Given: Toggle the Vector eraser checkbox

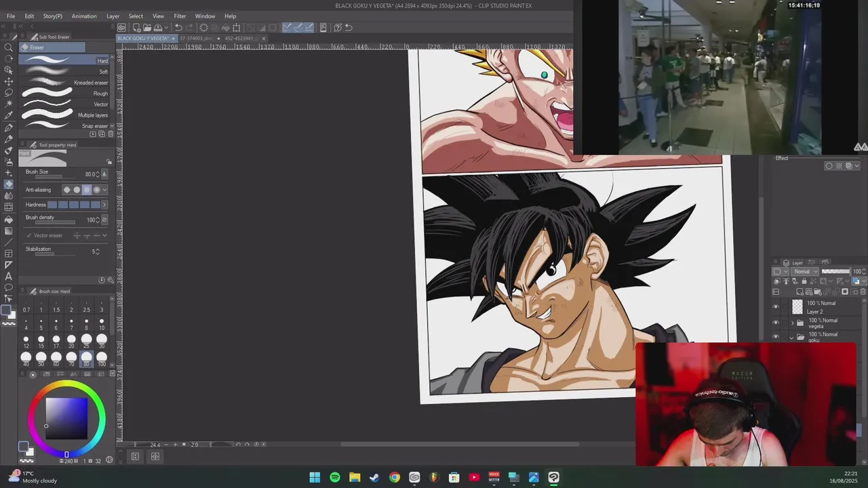Looking at the screenshot, I should click(28, 235).
